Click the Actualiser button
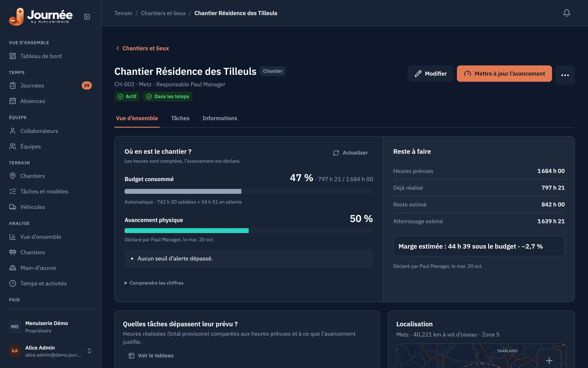 (350, 153)
